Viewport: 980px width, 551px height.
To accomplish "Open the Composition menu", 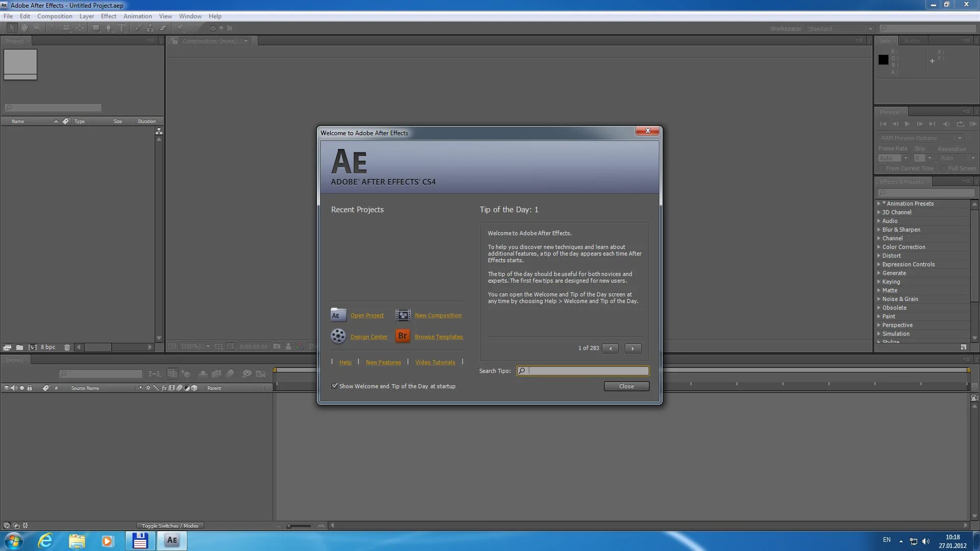I will pos(55,16).
